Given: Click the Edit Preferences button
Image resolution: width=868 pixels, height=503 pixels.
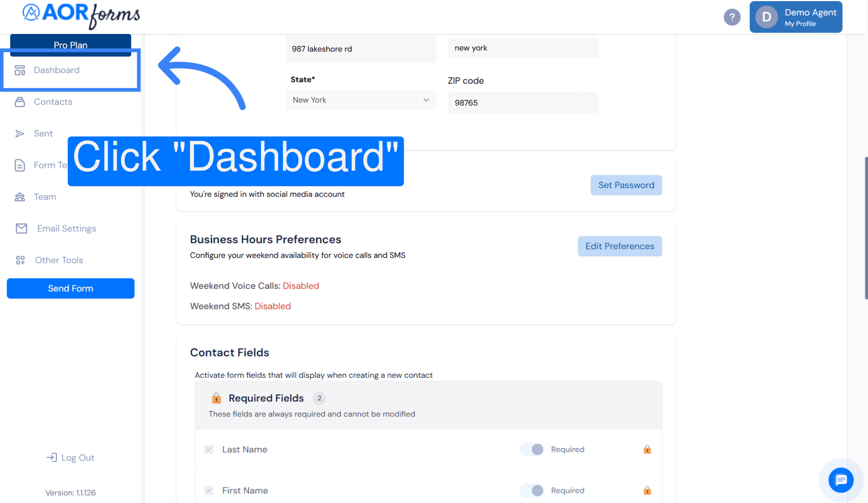Looking at the screenshot, I should pyautogui.click(x=620, y=246).
